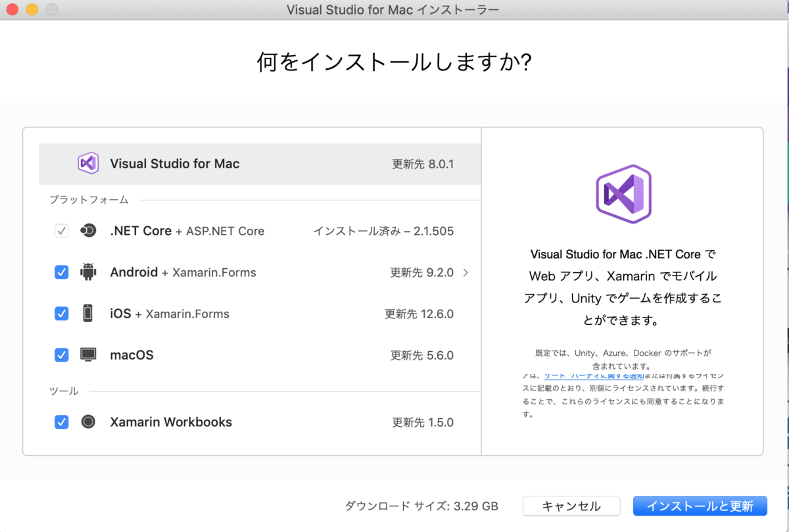Uncheck the Android + Xamarin.Forms checkbox
Viewport: 789px width, 532px height.
[62, 272]
